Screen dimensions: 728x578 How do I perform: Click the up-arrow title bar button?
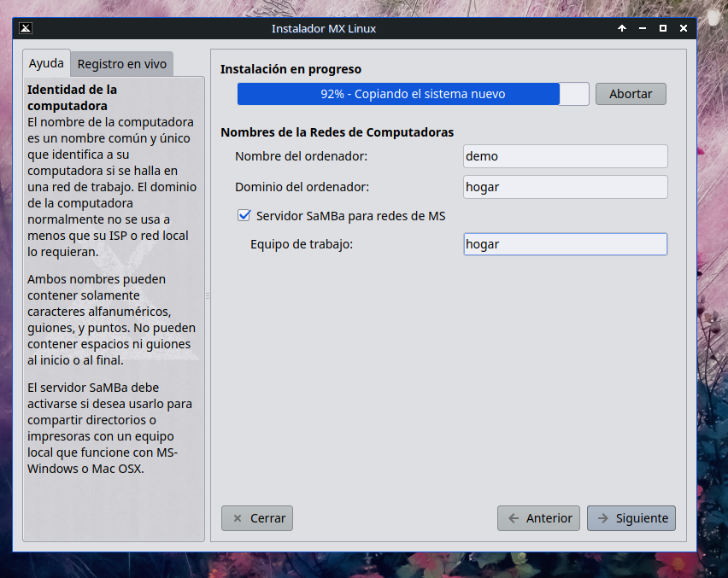[622, 28]
